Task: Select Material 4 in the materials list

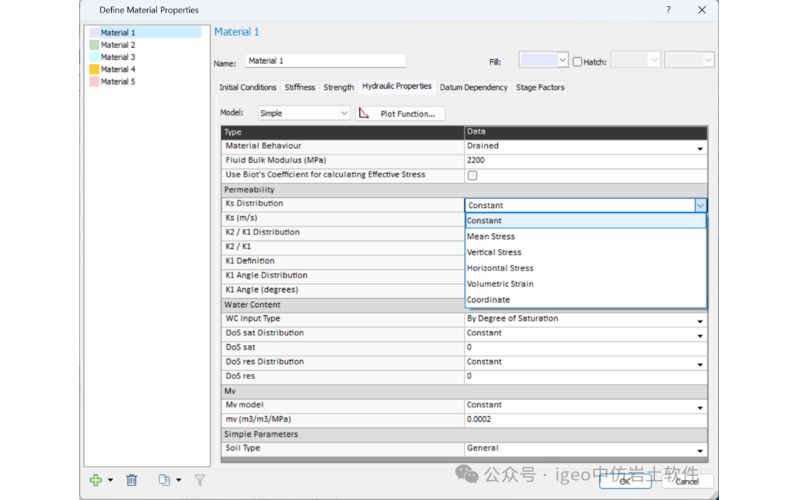Action: tap(117, 69)
